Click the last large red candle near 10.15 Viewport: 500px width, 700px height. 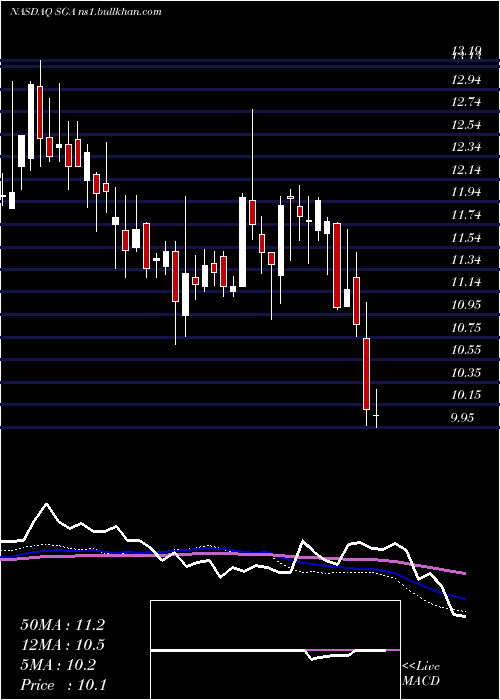click(x=367, y=374)
